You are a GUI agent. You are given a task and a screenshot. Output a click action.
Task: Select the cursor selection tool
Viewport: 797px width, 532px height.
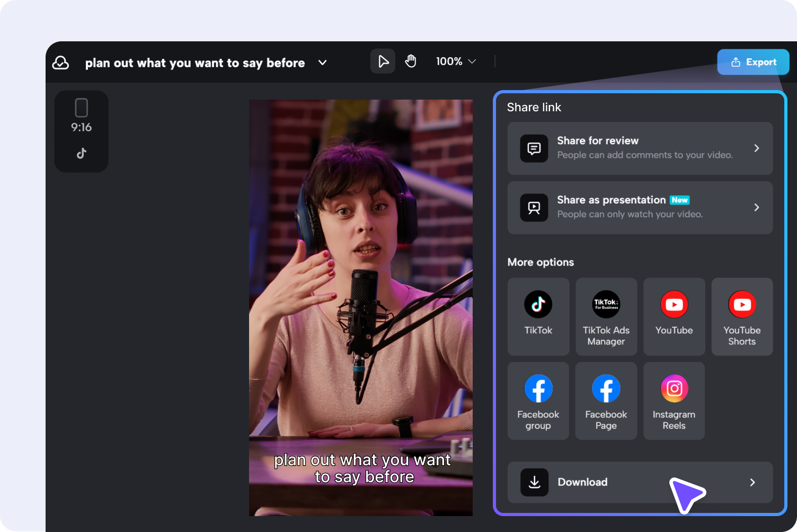pos(383,61)
